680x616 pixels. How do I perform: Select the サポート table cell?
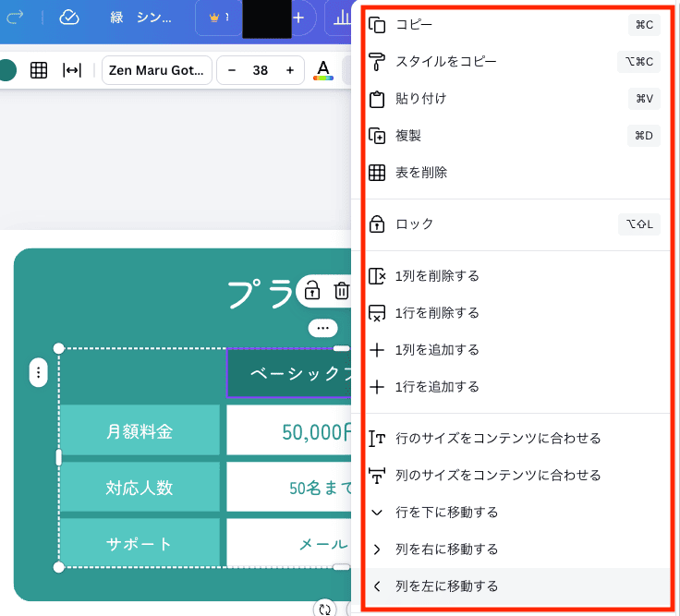point(140,544)
